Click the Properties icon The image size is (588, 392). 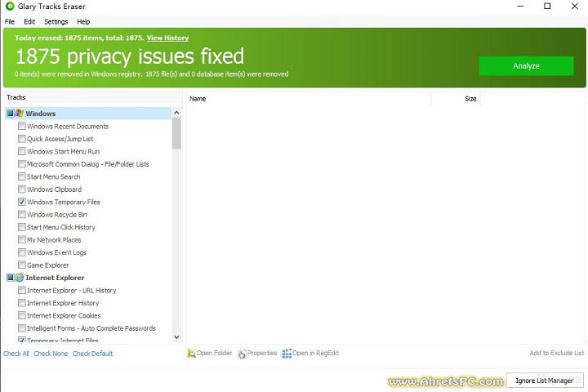click(x=242, y=354)
